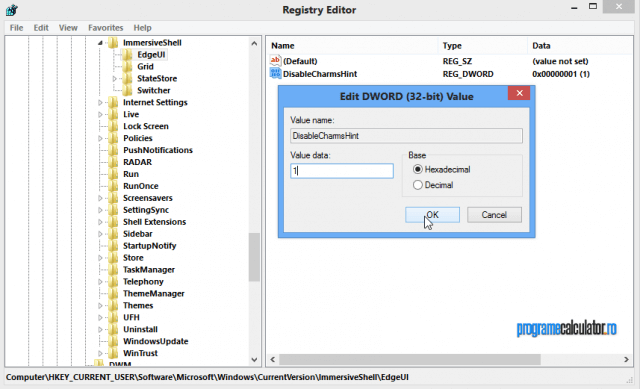Click the Registry Editor app icon in title bar
Image resolution: width=640 pixels, height=389 pixels.
[12, 10]
